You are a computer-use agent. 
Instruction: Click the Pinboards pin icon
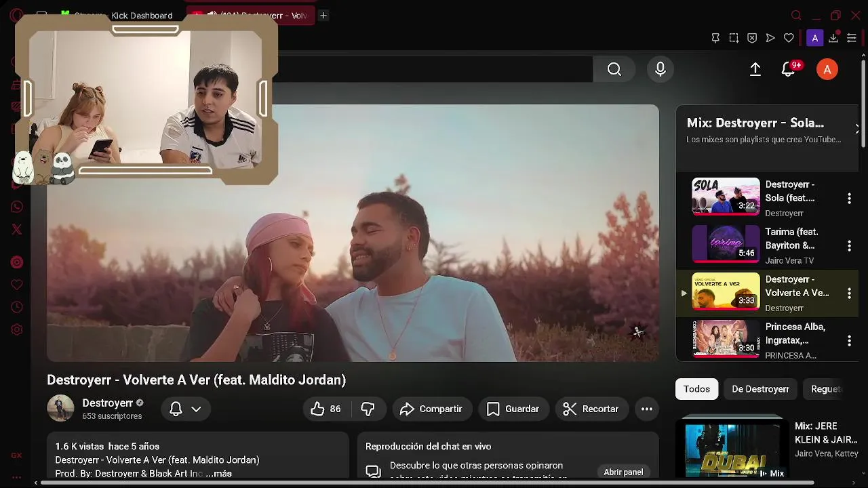(x=715, y=38)
